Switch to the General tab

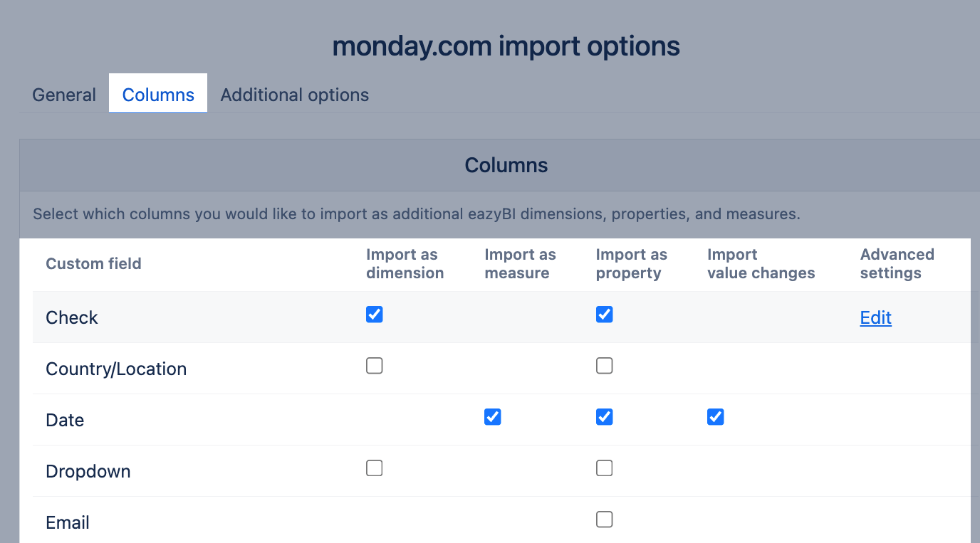(x=64, y=95)
